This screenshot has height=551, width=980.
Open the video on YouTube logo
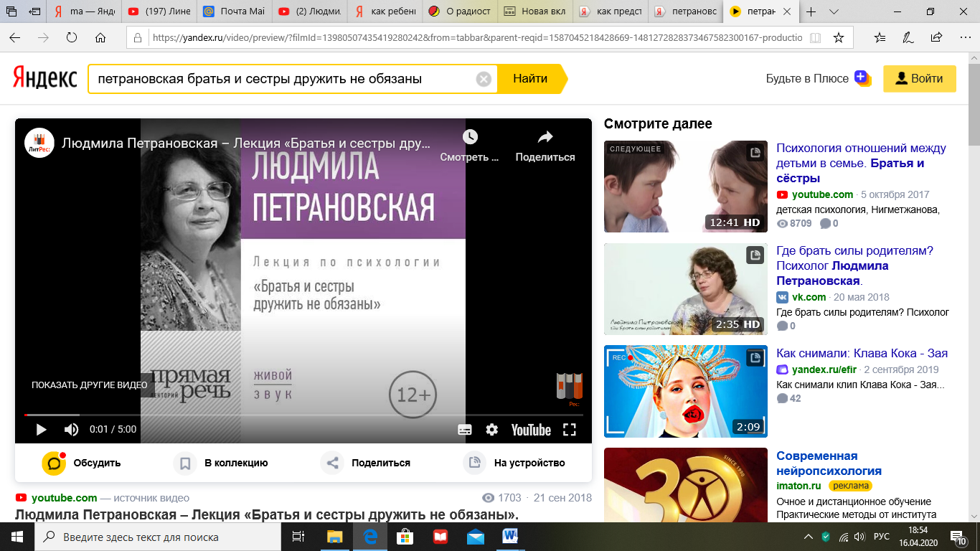pos(531,430)
